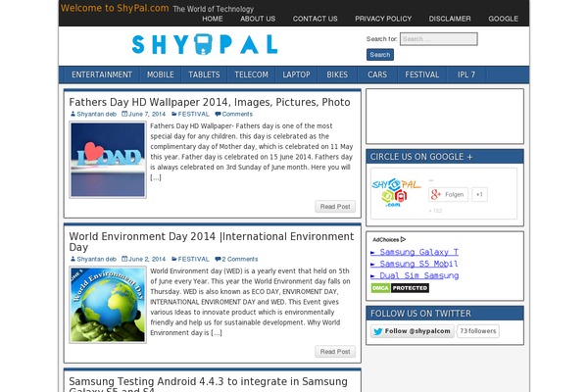The height and width of the screenshot is (392, 588).
Task: Open World Environment Day 2014 post title
Action: click(211, 242)
